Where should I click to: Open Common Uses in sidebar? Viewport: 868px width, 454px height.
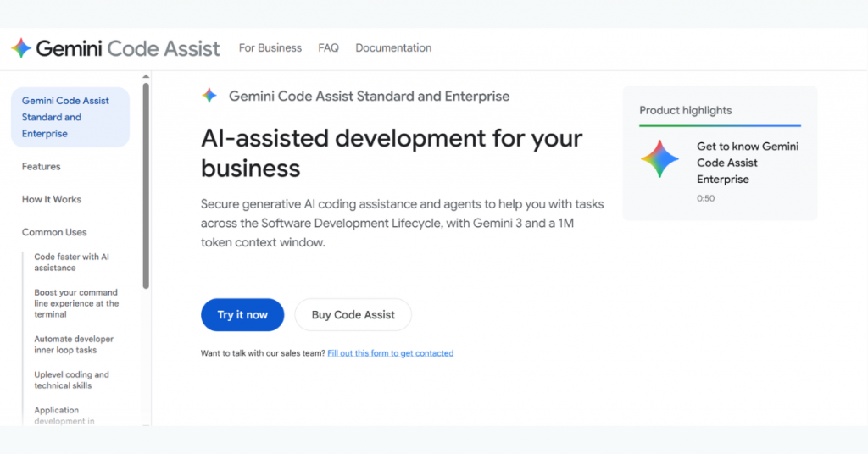54,232
